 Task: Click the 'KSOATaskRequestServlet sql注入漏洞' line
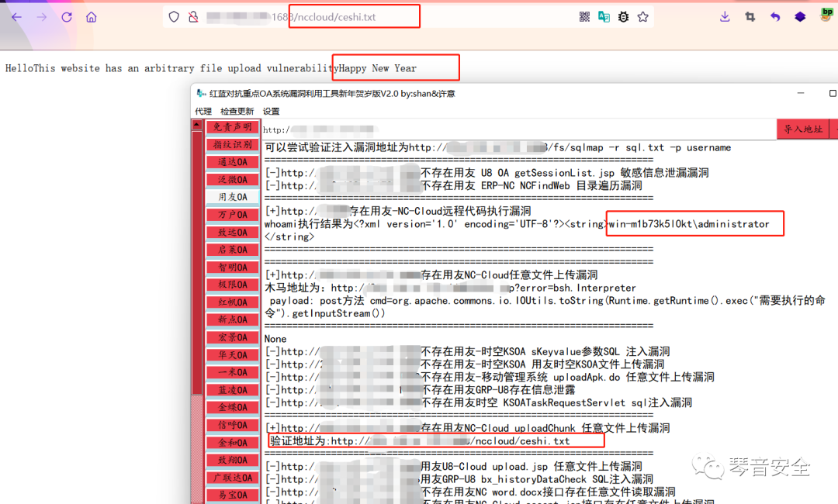pyautogui.click(x=478, y=402)
